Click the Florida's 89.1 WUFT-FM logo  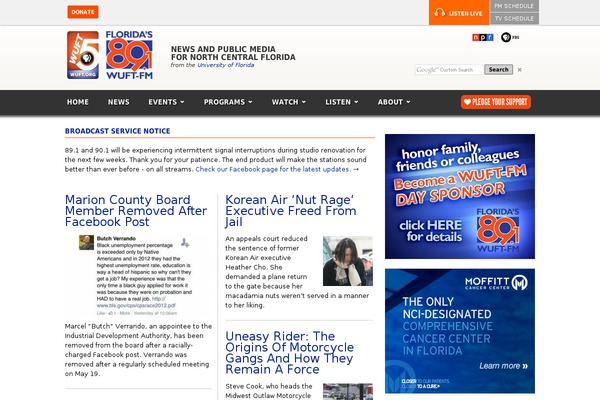129,55
